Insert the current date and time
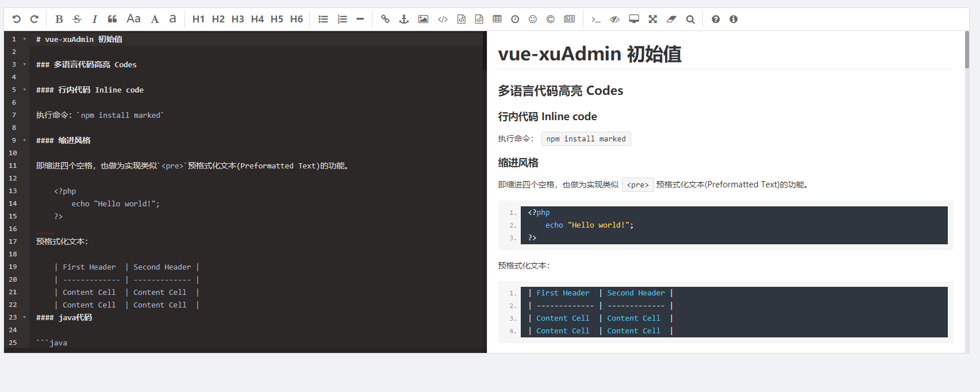Screen dimensions: 980x392 click(515, 19)
